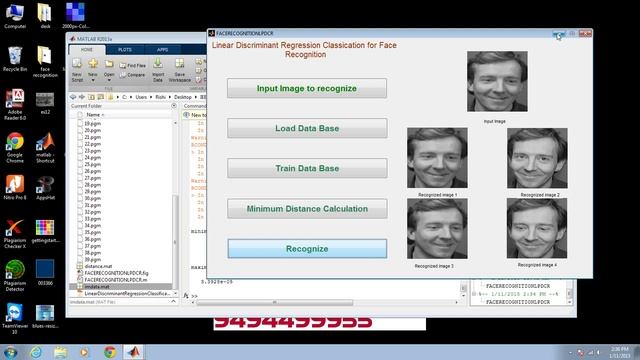Click the Name column header to sort

tap(95, 115)
